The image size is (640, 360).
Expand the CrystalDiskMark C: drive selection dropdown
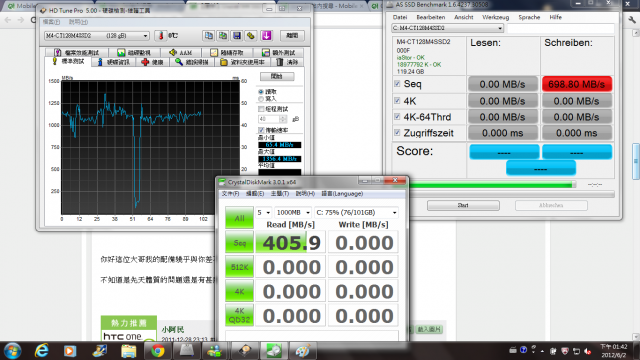point(356,213)
